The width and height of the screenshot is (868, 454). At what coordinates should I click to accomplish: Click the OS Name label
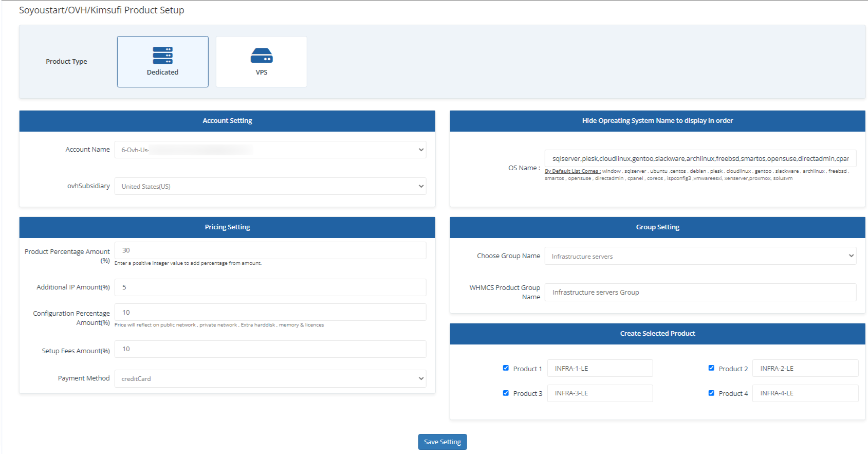pyautogui.click(x=524, y=168)
